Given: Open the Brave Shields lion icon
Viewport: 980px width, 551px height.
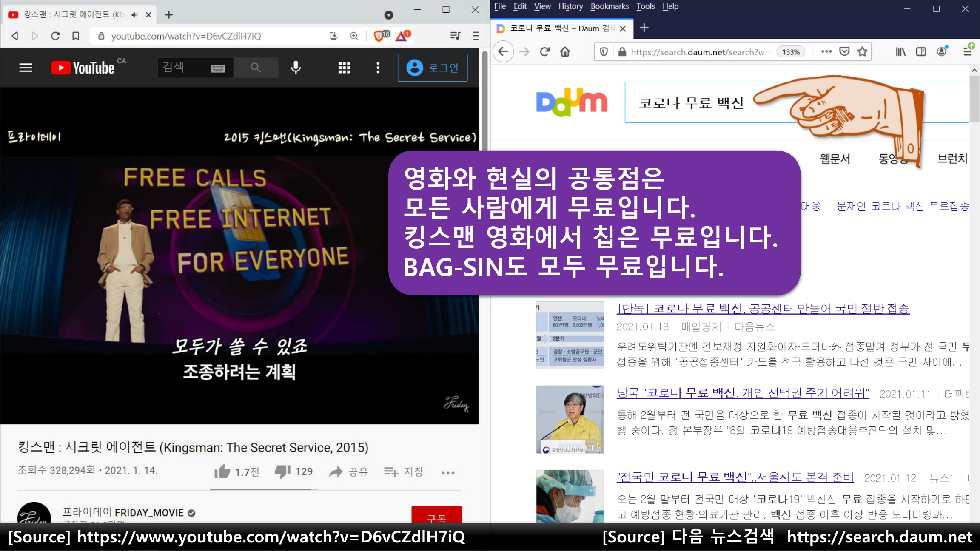Looking at the screenshot, I should pos(379,36).
